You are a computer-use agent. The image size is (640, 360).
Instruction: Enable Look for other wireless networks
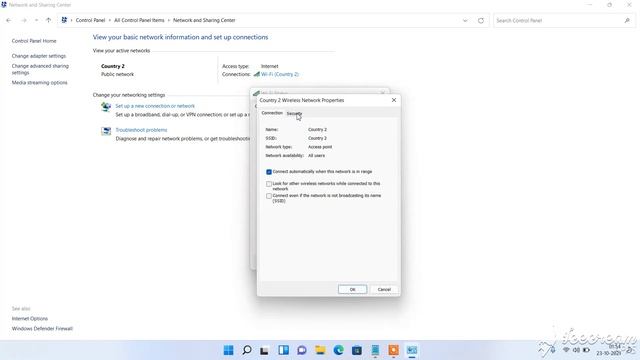pos(269,184)
